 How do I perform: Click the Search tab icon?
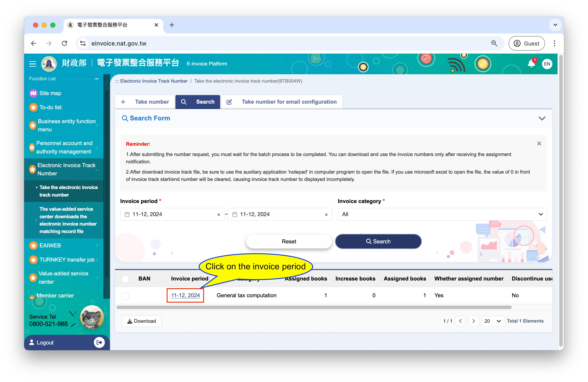pyautogui.click(x=183, y=102)
